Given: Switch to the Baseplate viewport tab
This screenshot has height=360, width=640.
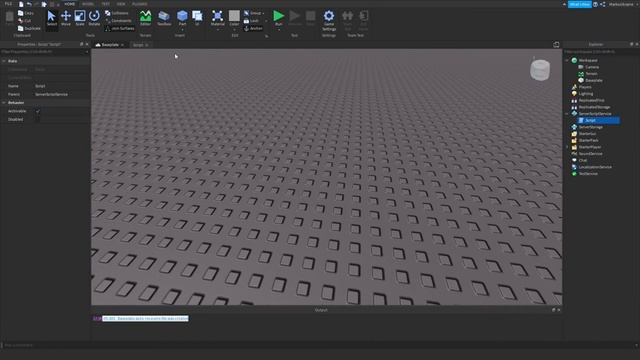Looking at the screenshot, I should point(109,45).
